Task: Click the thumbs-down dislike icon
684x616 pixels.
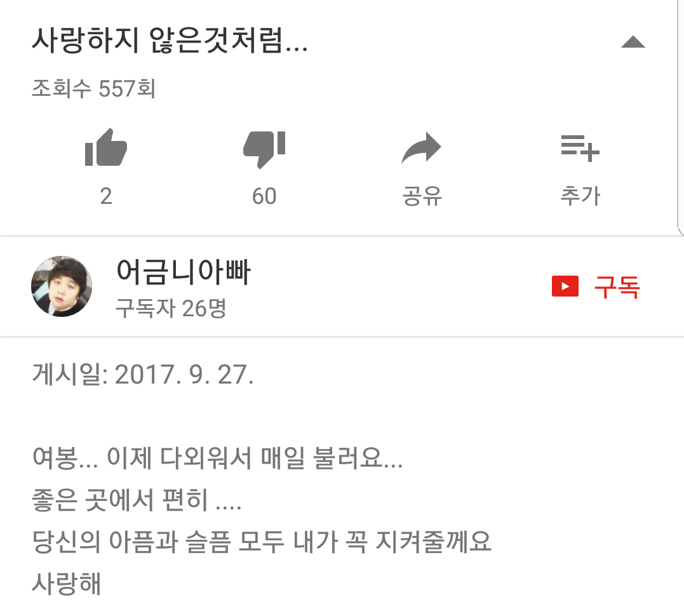Action: [x=264, y=149]
